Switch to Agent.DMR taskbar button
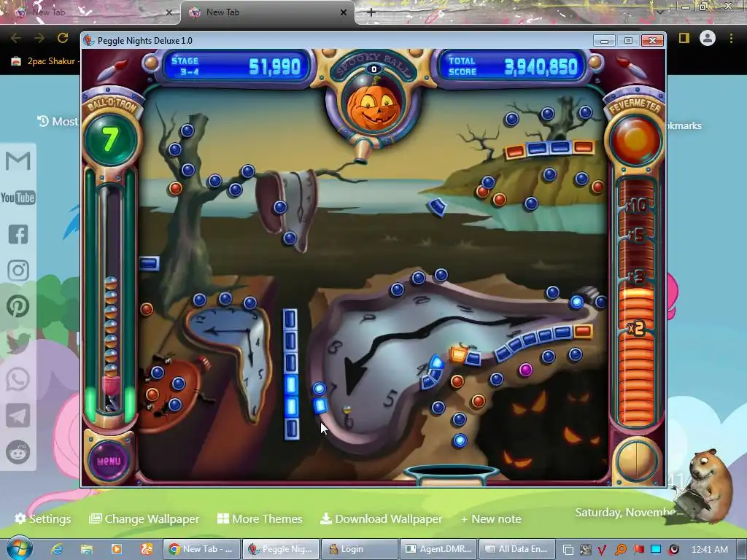Image resolution: width=747 pixels, height=560 pixels. (438, 549)
